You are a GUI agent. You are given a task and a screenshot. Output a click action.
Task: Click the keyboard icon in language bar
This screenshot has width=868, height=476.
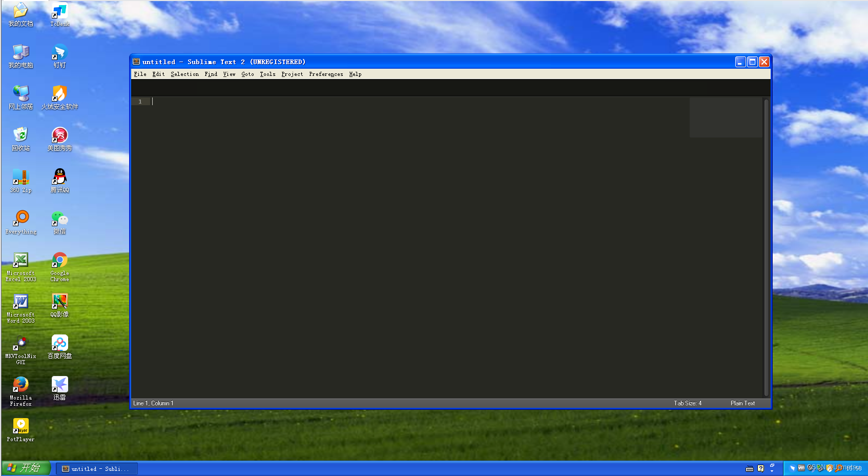[x=750, y=468]
